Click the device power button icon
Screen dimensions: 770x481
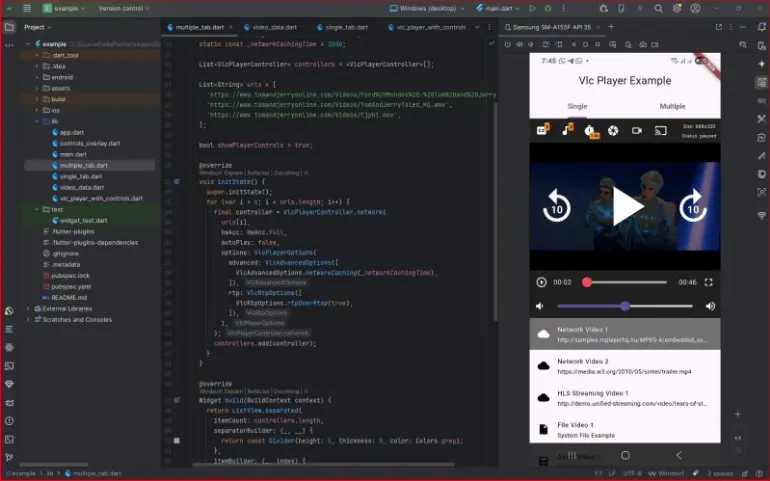507,44
